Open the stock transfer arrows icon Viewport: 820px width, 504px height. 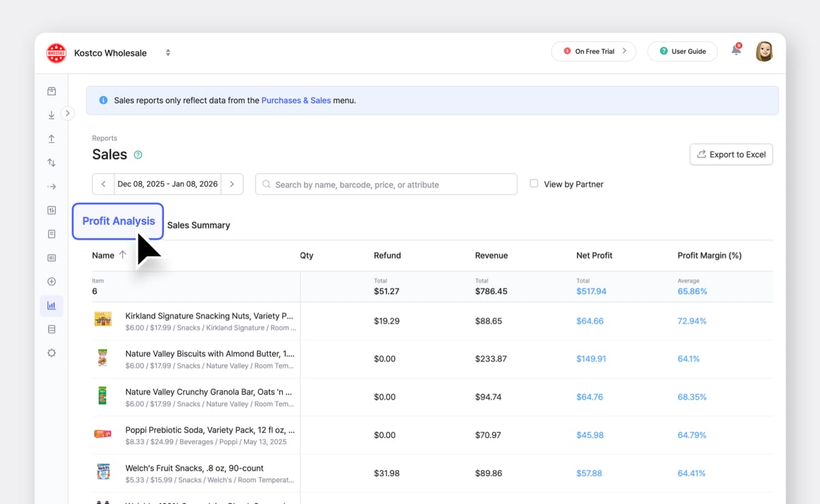pyautogui.click(x=51, y=163)
